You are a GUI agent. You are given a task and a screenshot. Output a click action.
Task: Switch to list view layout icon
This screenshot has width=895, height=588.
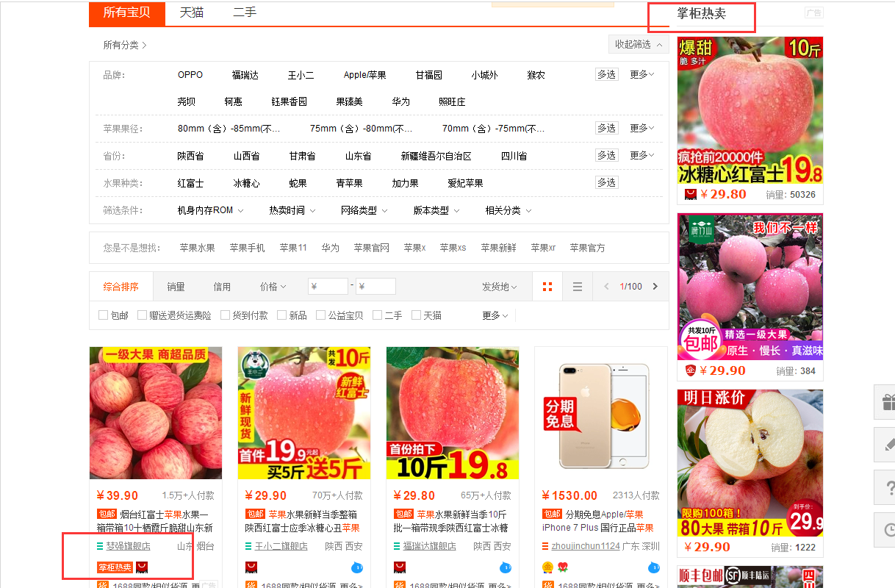(578, 287)
